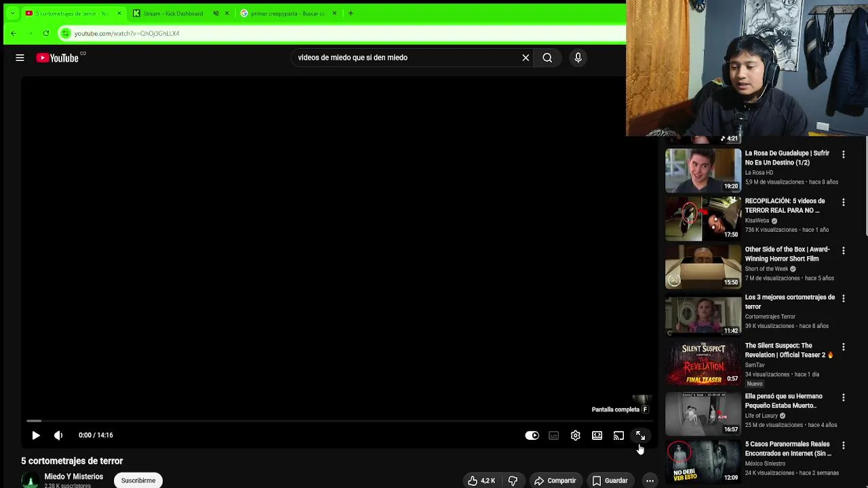Start voice search with microphone icon
This screenshot has width=868, height=488.
tap(578, 58)
